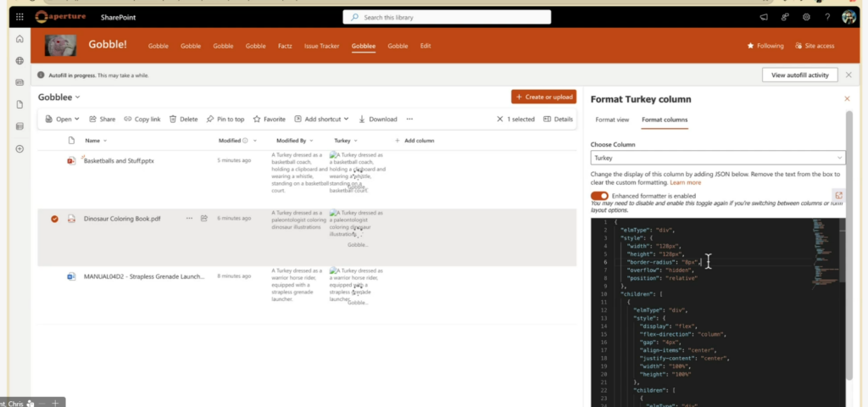The width and height of the screenshot is (868, 407).
Task: Click the Home icon in left sidebar
Action: tap(19, 39)
